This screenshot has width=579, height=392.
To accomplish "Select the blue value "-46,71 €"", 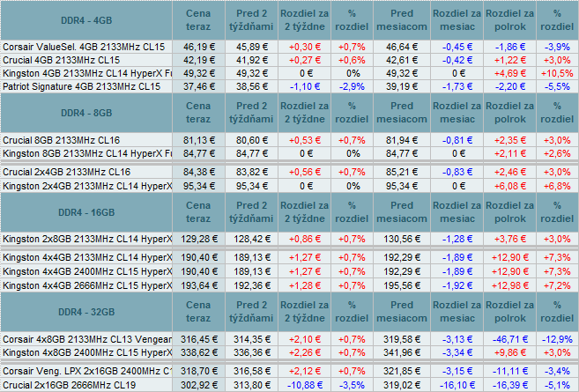I will click(x=510, y=339).
